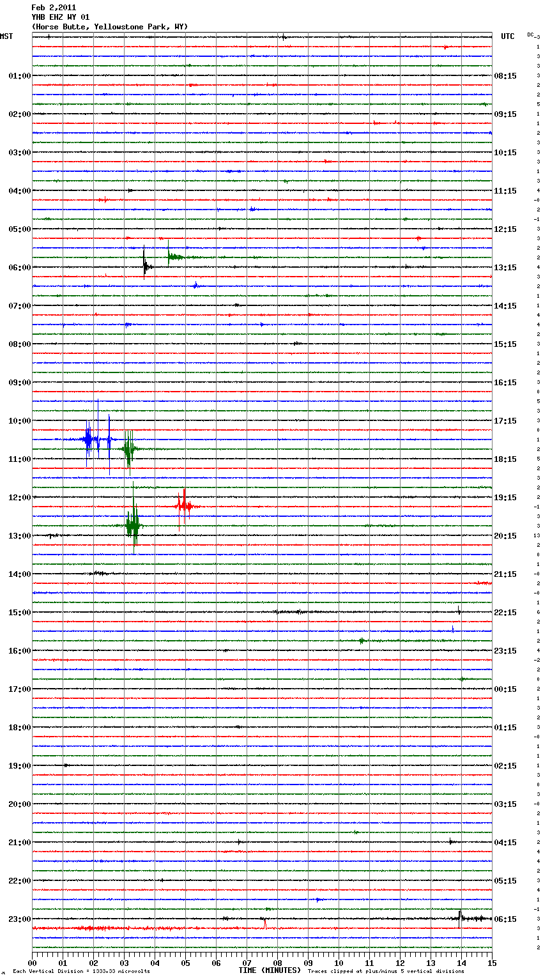Screen dimensions: 543x980
Task: Select the 03:00 MST row label
Action: coord(20,153)
